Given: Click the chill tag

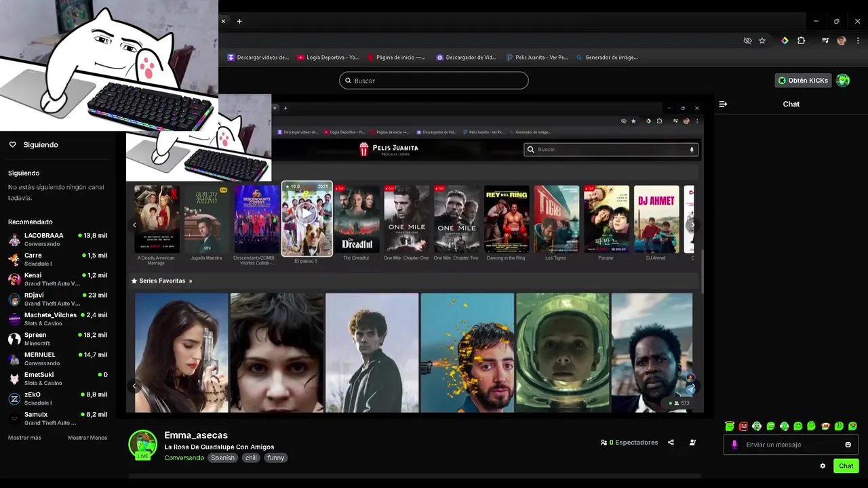Looking at the screenshot, I should [x=251, y=458].
